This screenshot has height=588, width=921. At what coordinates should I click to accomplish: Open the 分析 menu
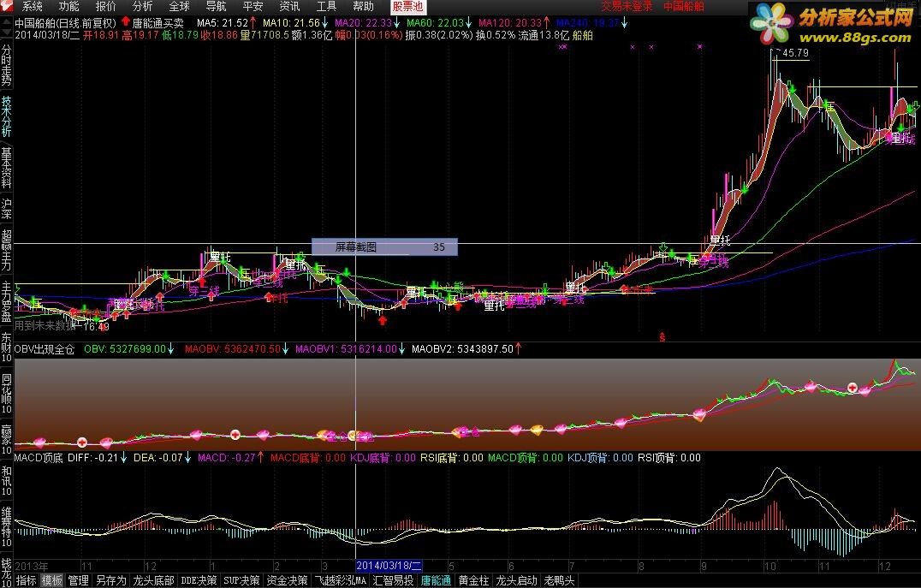(x=143, y=7)
